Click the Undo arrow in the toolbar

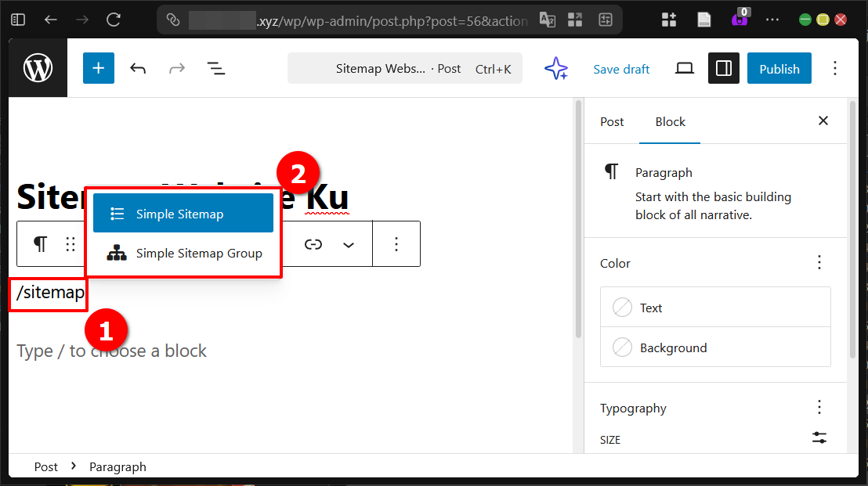138,68
